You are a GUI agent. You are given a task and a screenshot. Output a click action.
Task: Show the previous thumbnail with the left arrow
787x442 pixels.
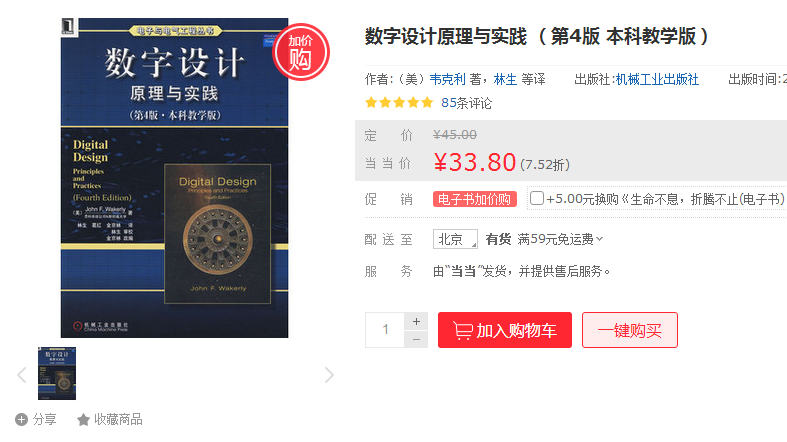click(22, 375)
